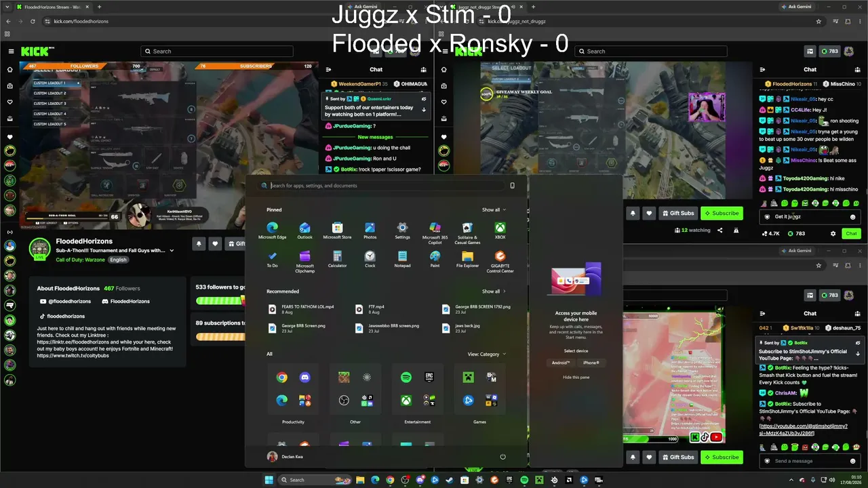Toggle notification bell on FloodedHorizons channel
The height and width of the screenshot is (488, 868).
click(199, 244)
